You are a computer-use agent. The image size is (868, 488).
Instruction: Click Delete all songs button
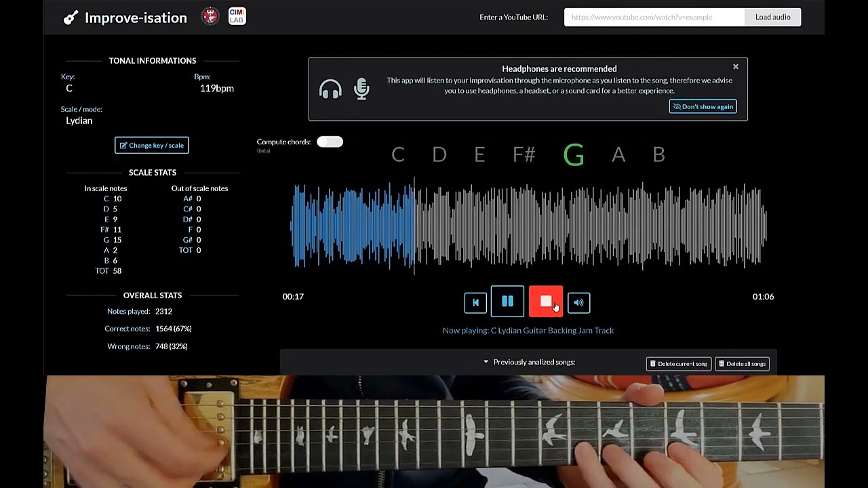pyautogui.click(x=742, y=364)
